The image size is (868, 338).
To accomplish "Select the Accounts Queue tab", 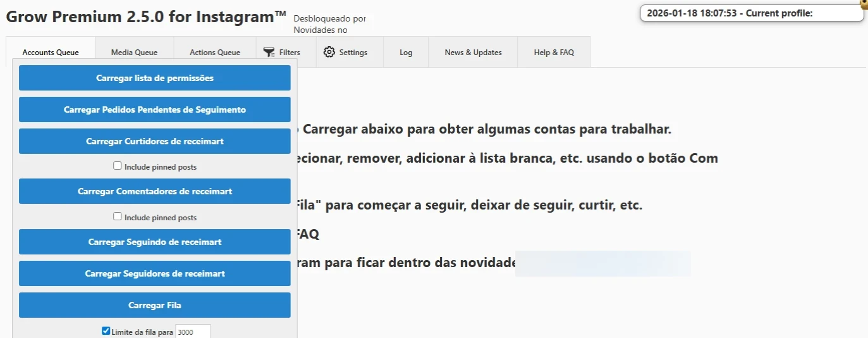I will coord(51,53).
